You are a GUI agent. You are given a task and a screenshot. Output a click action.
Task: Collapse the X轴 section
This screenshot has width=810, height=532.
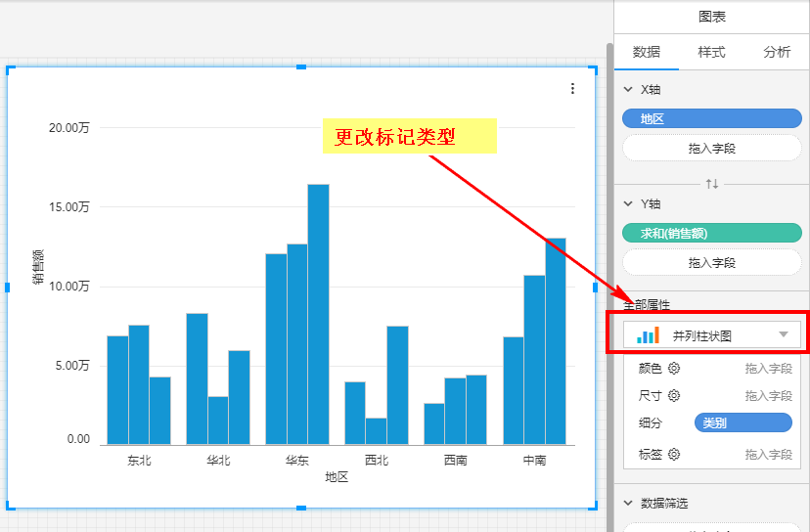628,89
